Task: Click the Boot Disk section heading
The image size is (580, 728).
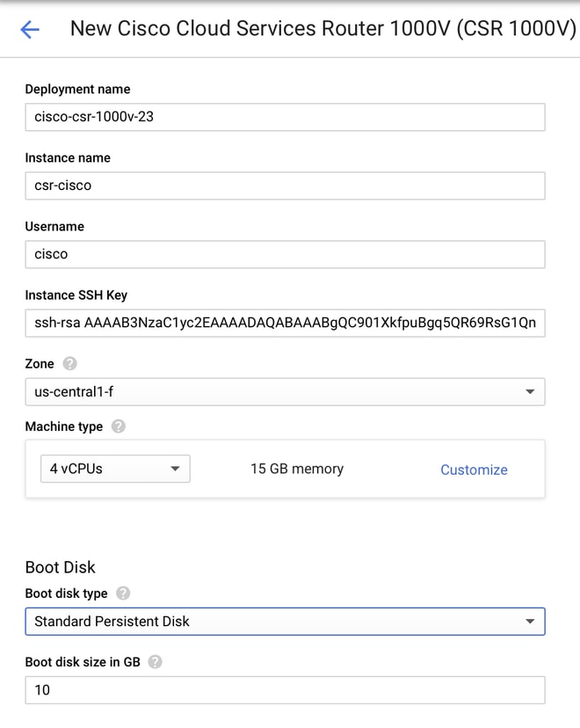Action: point(61,567)
